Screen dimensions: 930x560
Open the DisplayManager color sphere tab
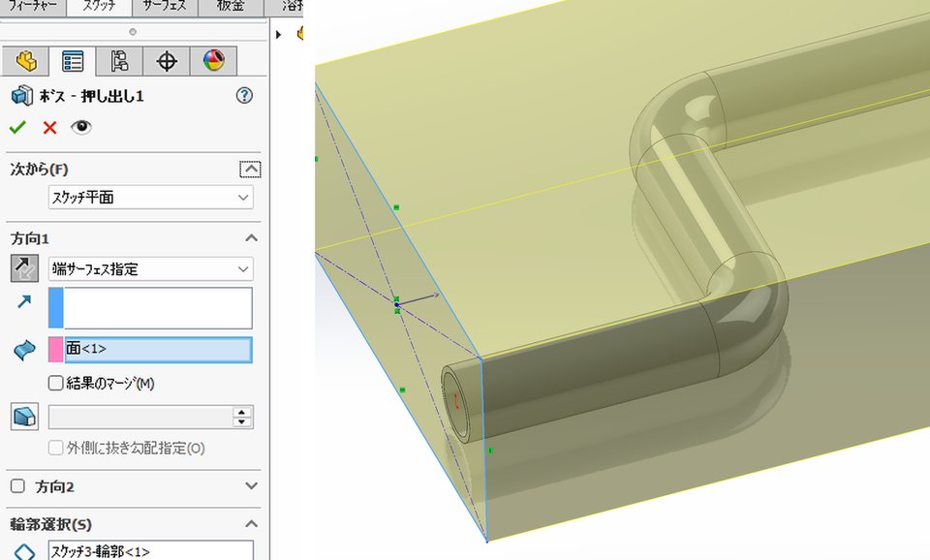pyautogui.click(x=213, y=60)
